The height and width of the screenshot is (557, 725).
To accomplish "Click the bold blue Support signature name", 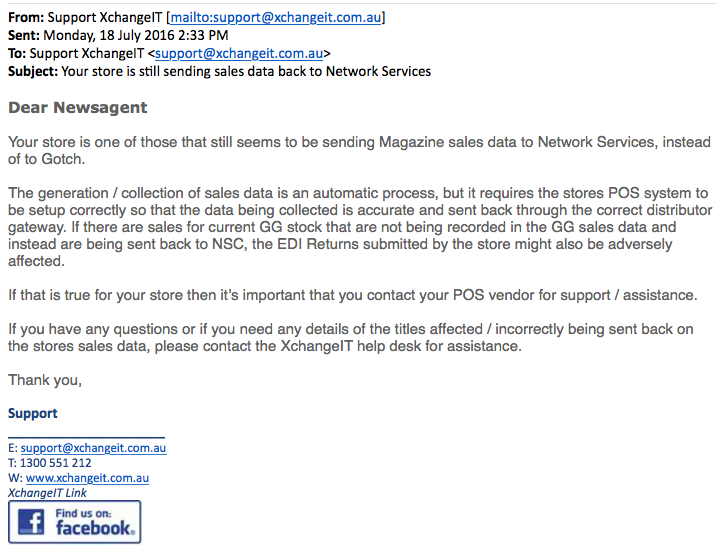I will pyautogui.click(x=33, y=413).
